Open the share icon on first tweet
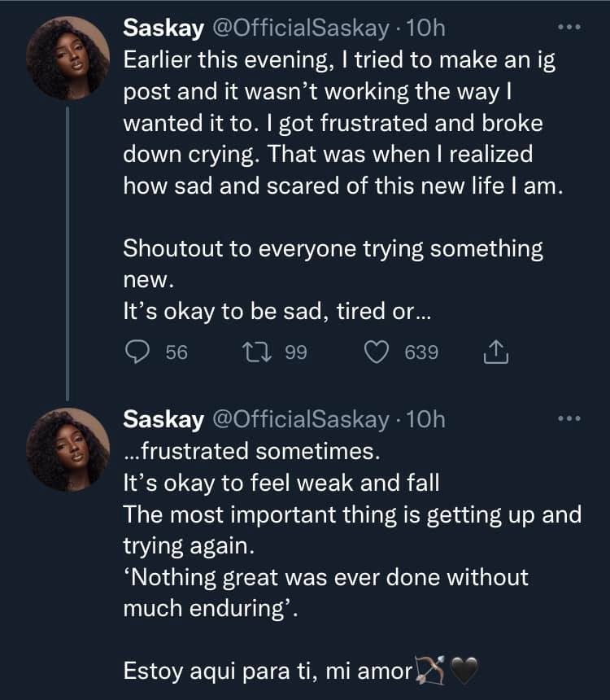The image size is (610, 700). [x=495, y=352]
